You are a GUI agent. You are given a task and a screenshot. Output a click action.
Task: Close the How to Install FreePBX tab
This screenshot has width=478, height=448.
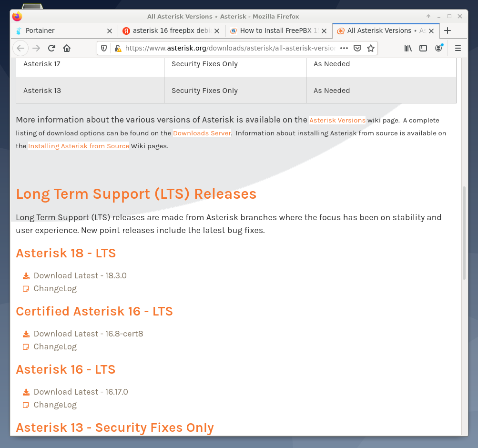(324, 31)
